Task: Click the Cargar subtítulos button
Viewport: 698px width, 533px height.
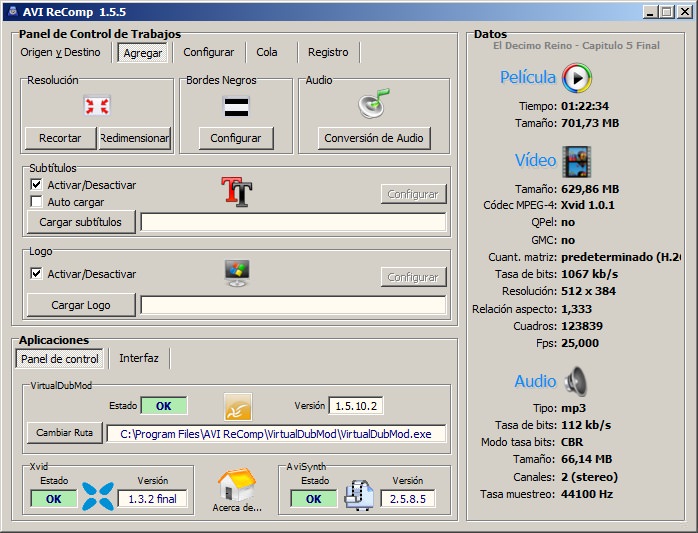Action: click(81, 222)
